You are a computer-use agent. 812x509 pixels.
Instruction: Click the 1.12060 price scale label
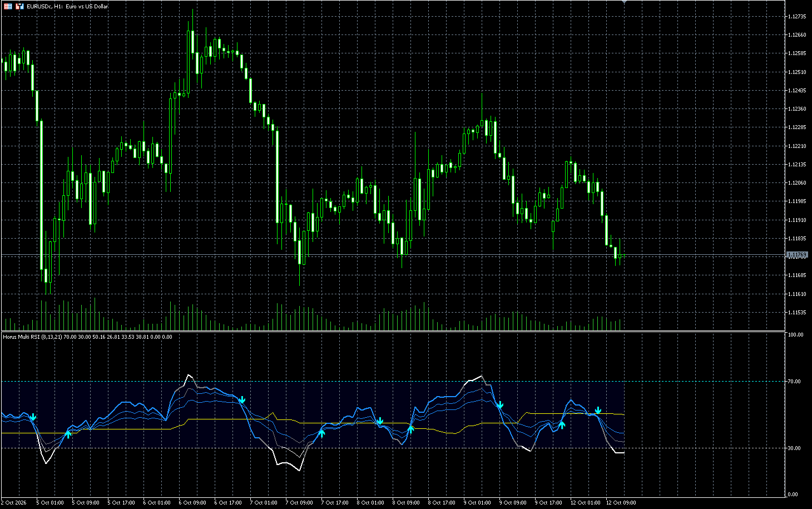pyautogui.click(x=797, y=183)
